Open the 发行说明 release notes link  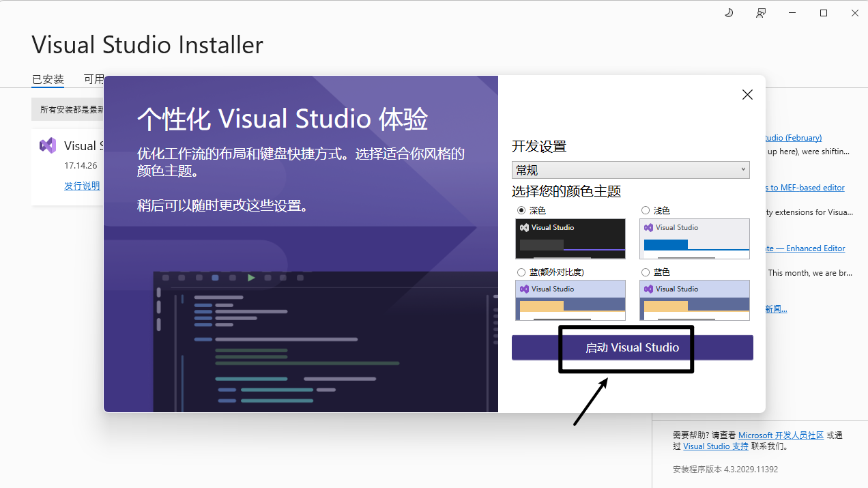coord(82,186)
